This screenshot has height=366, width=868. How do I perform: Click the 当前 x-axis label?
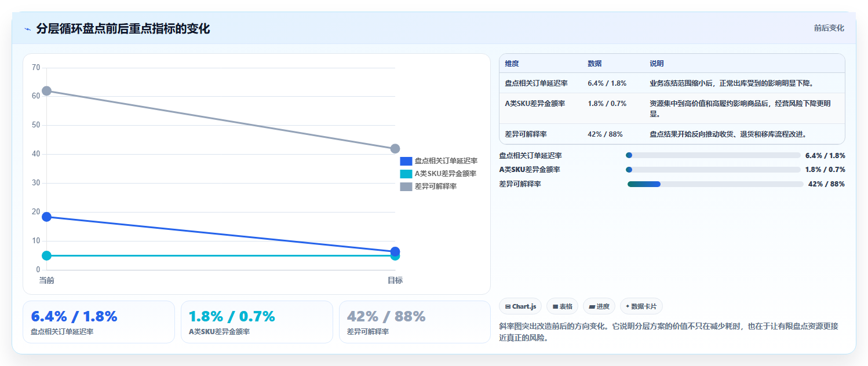click(x=46, y=280)
